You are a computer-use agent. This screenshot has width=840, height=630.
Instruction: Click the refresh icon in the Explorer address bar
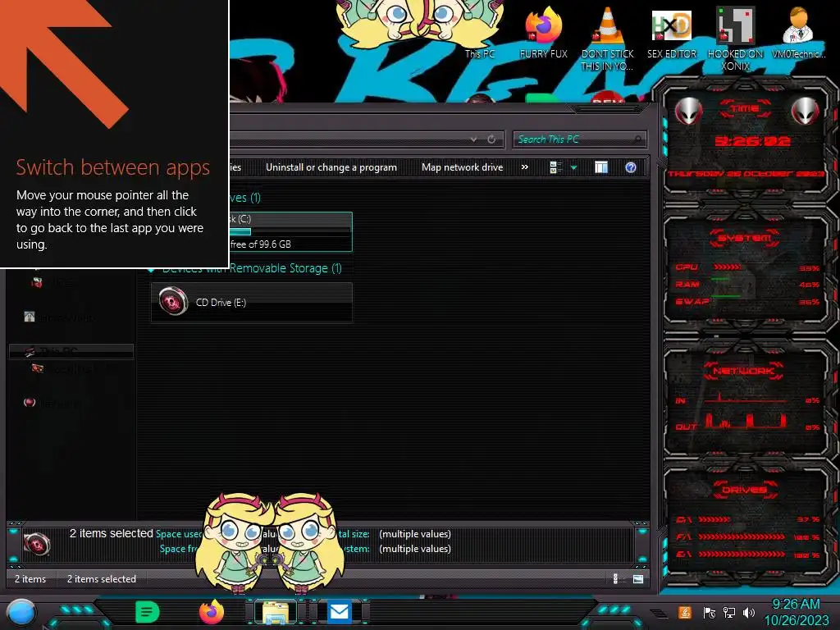[x=491, y=139]
